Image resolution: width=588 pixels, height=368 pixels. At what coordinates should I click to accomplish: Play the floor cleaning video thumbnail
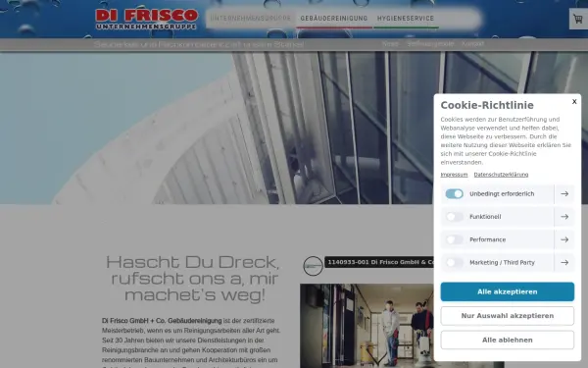click(x=367, y=326)
